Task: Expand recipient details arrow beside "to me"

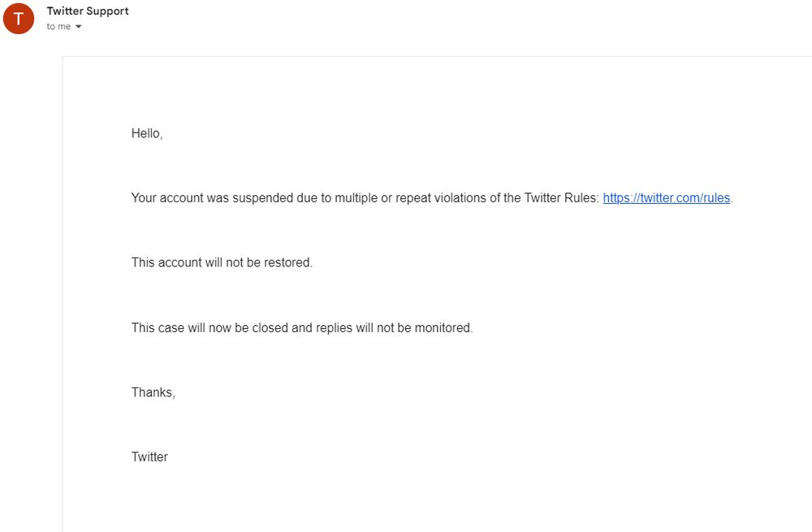Action: (79, 27)
